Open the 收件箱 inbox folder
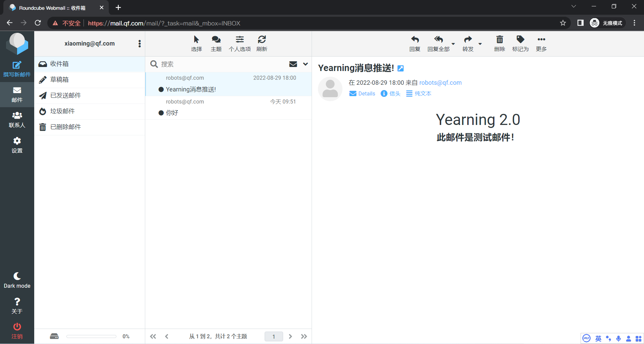 [90, 64]
